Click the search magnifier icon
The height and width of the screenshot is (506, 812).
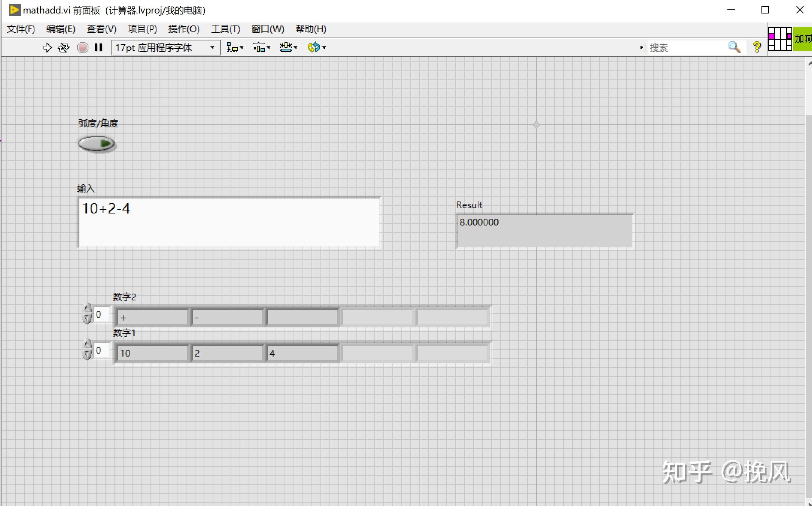pyautogui.click(x=734, y=47)
